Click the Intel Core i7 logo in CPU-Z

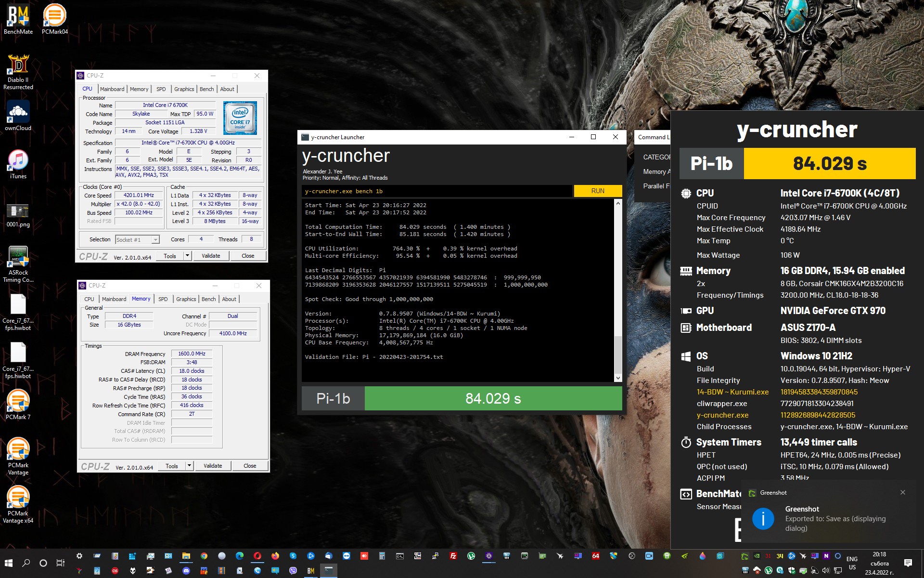(240, 118)
